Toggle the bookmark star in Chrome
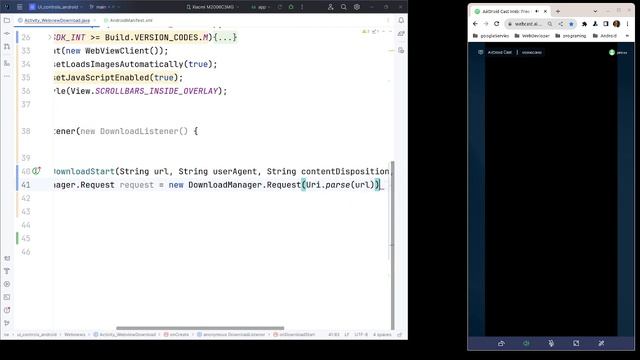Screen dimensions: 640x360 [571, 24]
